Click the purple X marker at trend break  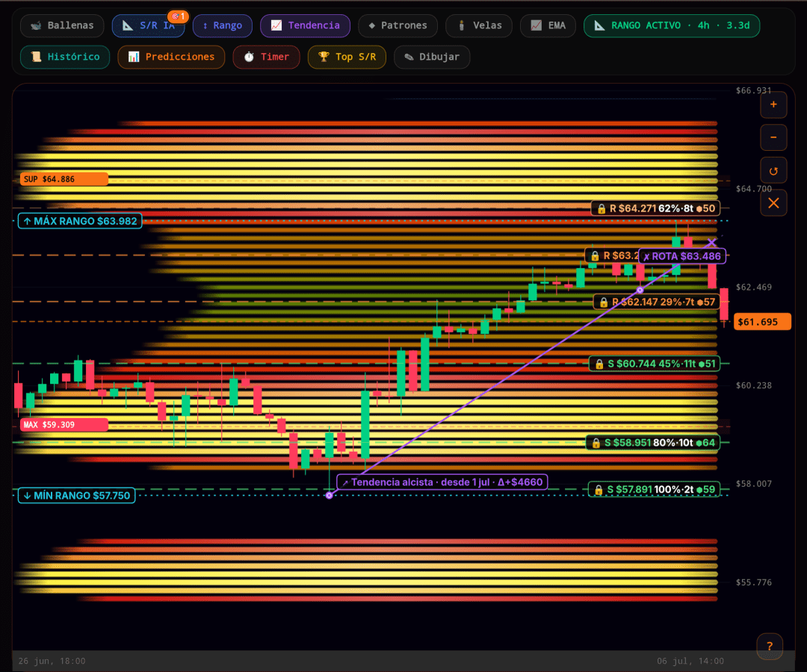coord(712,242)
